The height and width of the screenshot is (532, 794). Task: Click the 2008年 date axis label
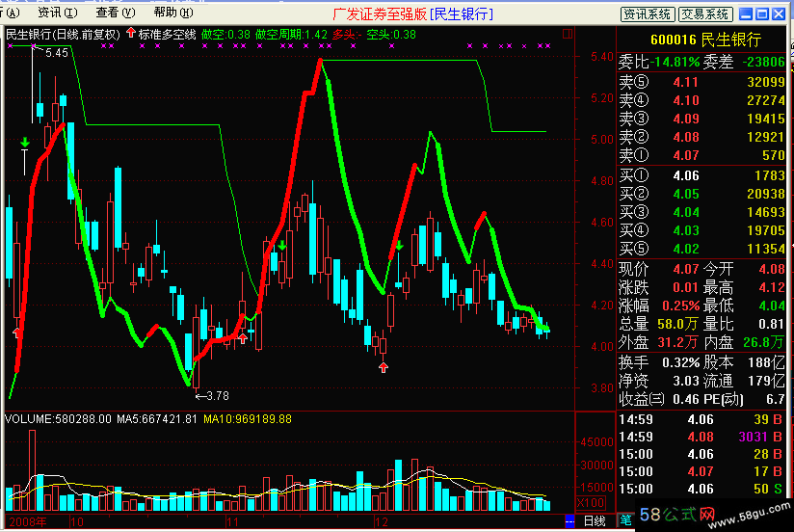coord(27,521)
